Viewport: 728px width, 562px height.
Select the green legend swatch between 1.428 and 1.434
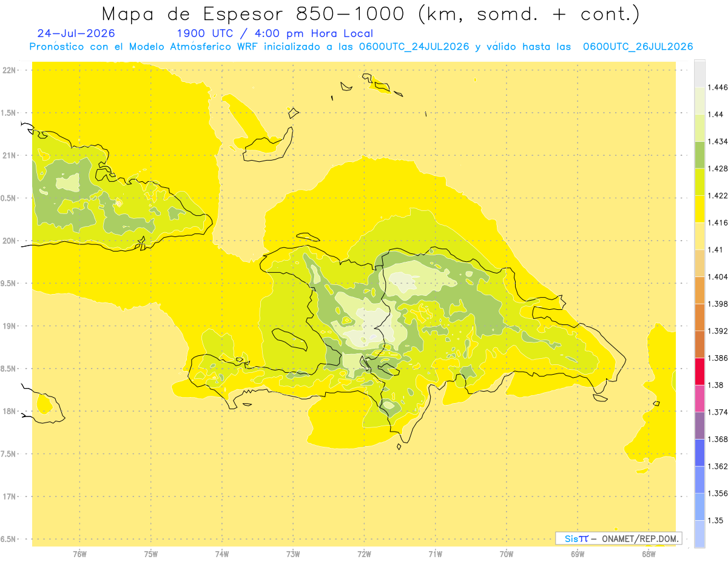click(x=699, y=155)
